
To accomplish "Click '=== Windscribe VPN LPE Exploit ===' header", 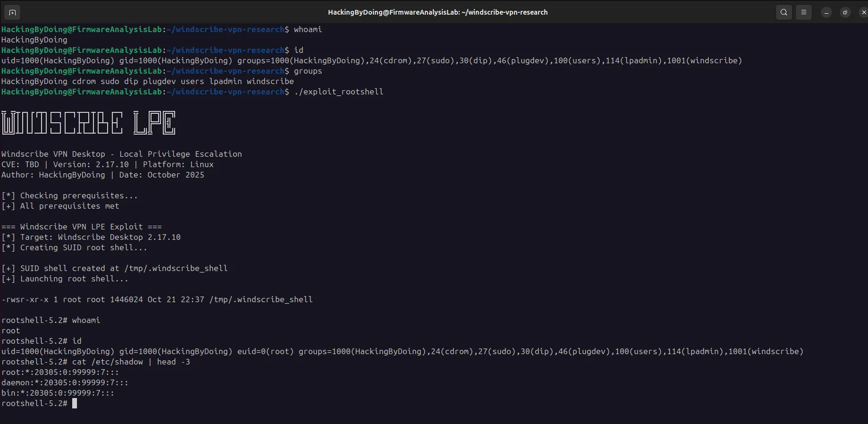I will (x=82, y=227).
